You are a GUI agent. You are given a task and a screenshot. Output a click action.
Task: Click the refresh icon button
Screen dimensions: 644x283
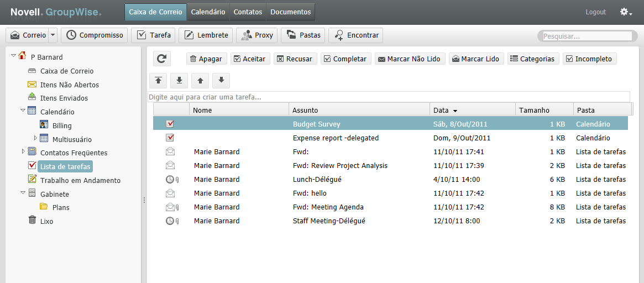pyautogui.click(x=161, y=59)
